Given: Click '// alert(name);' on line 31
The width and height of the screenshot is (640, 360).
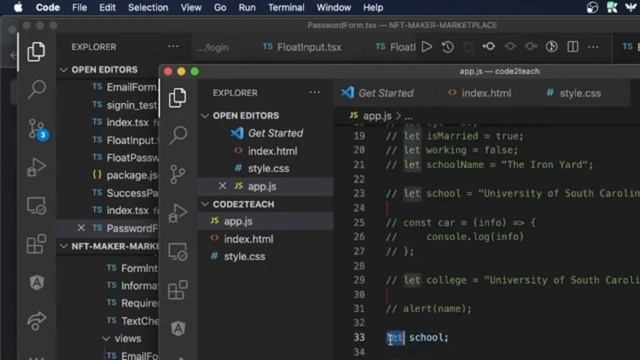Looking at the screenshot, I should point(429,309).
